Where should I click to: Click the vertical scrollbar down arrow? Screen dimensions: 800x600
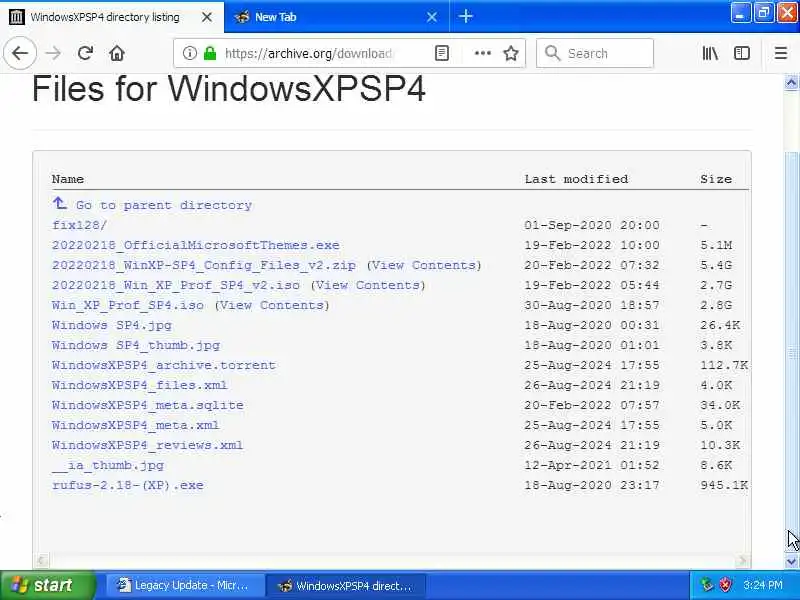[x=791, y=561]
